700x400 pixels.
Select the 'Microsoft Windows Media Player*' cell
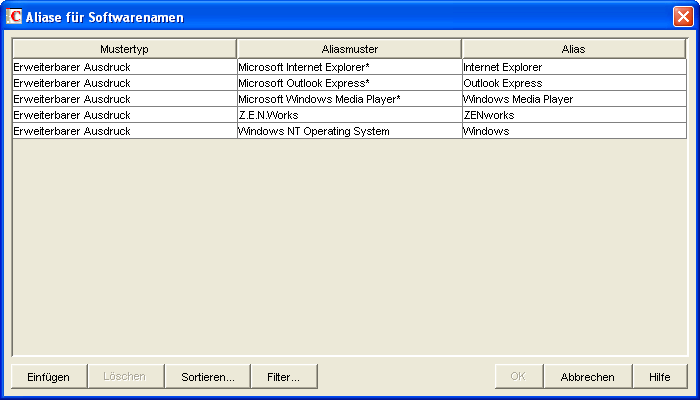(350, 99)
